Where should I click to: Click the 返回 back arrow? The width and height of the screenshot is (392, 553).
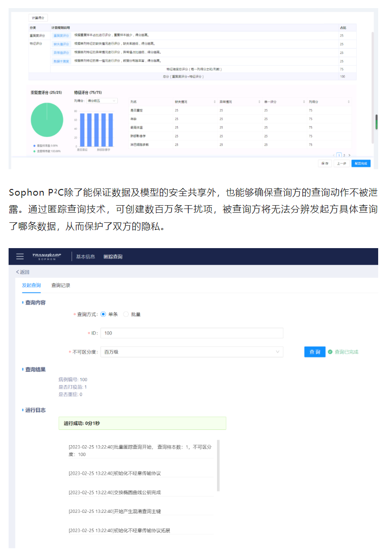(22, 272)
